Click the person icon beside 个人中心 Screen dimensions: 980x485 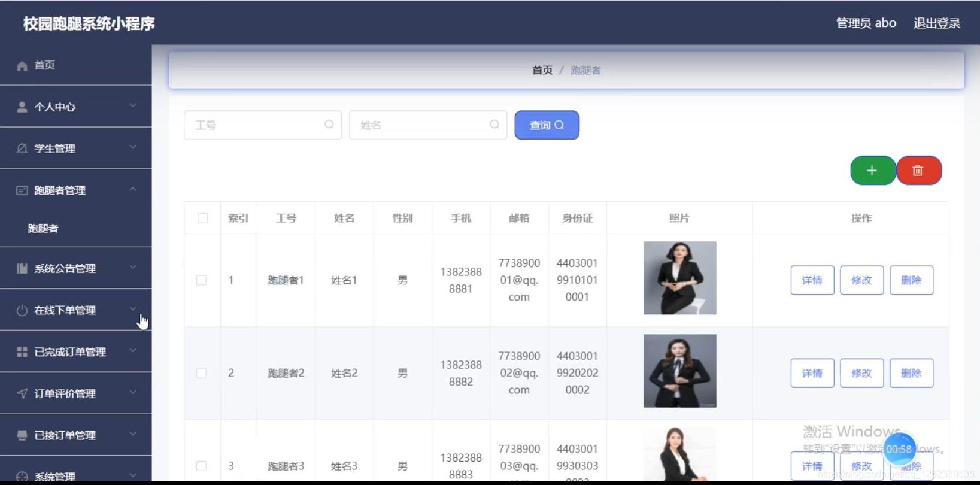(x=22, y=107)
